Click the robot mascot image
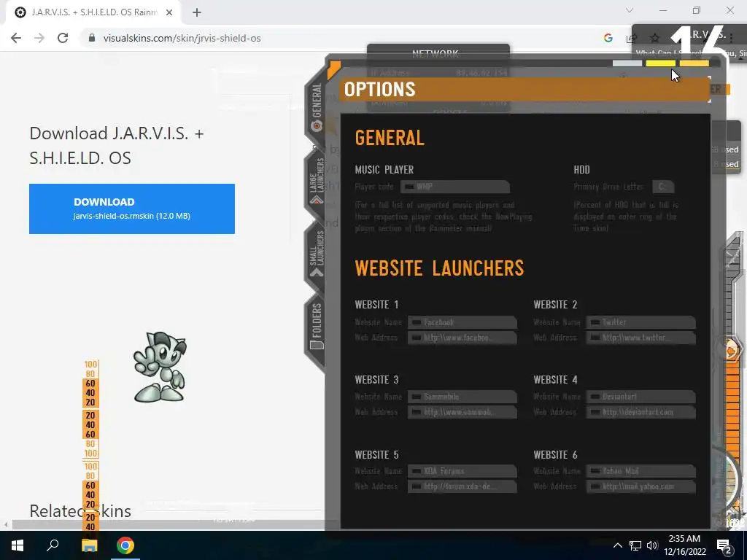The width and height of the screenshot is (747, 560). 160,367
